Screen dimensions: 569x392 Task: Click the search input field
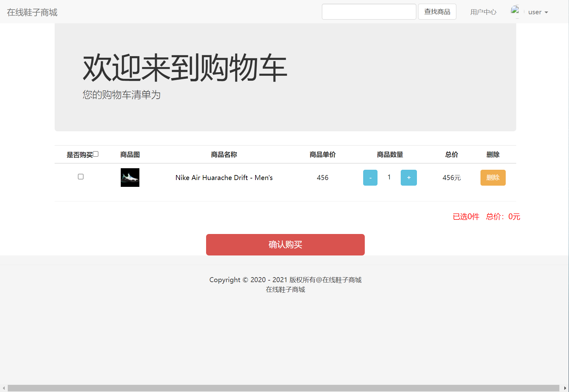pos(369,11)
